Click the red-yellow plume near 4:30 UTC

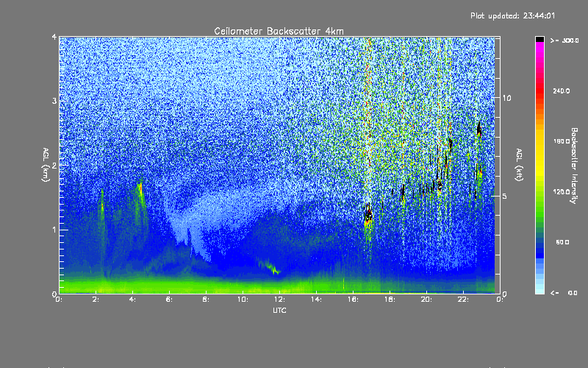(x=140, y=190)
